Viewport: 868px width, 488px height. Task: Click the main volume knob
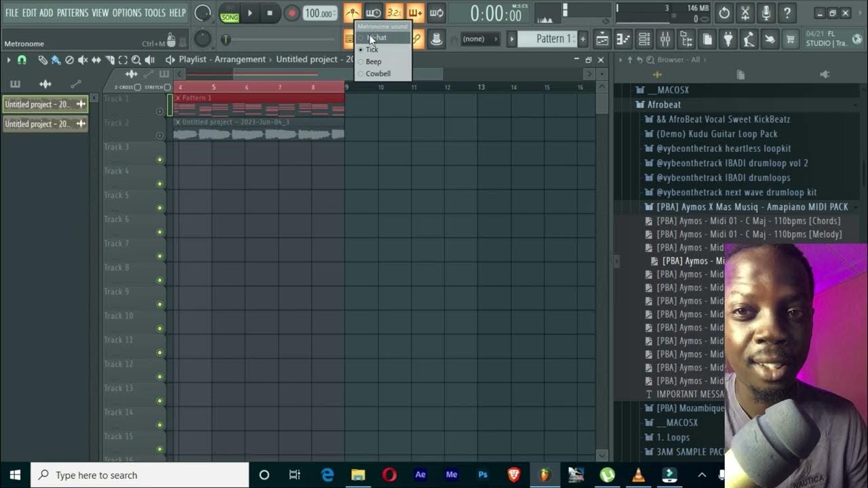click(202, 13)
